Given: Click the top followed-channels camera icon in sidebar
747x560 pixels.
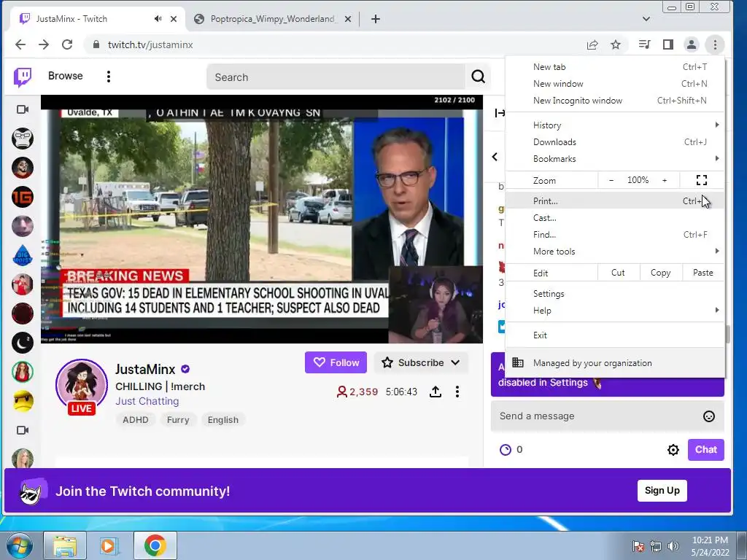Looking at the screenshot, I should pos(23,109).
